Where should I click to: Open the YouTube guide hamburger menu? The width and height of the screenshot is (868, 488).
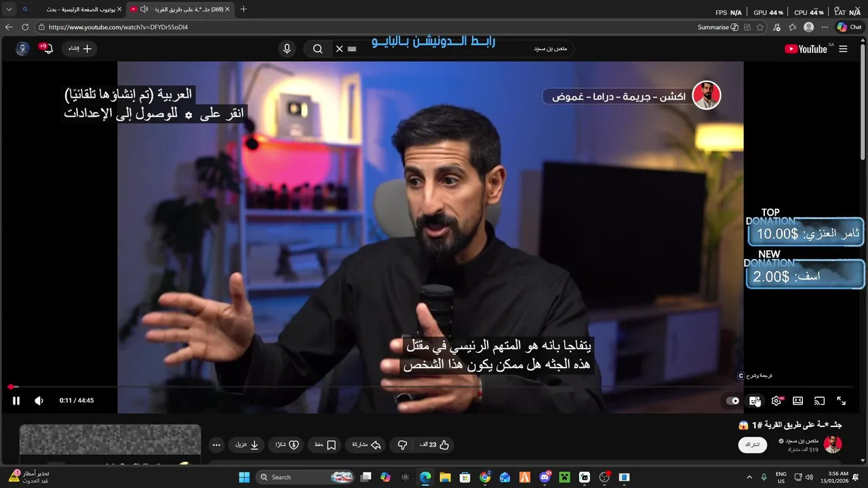(x=843, y=49)
